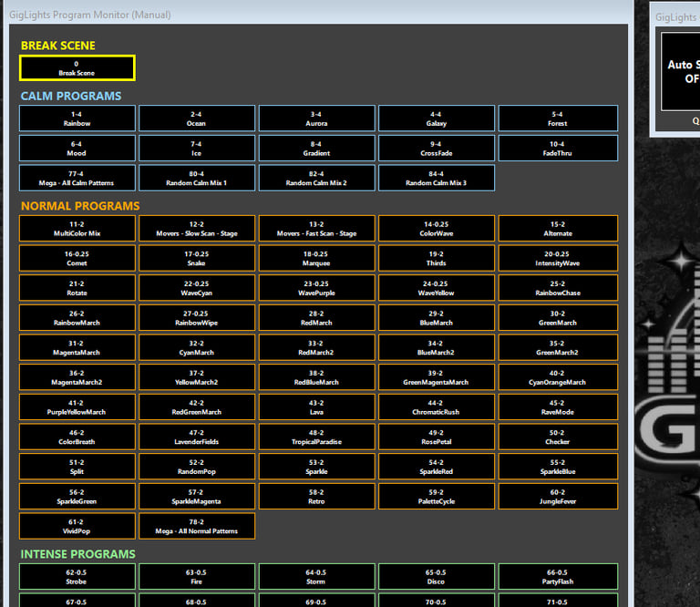Launch the 60-2 JungleFever program
The height and width of the screenshot is (607, 700).
tap(558, 497)
